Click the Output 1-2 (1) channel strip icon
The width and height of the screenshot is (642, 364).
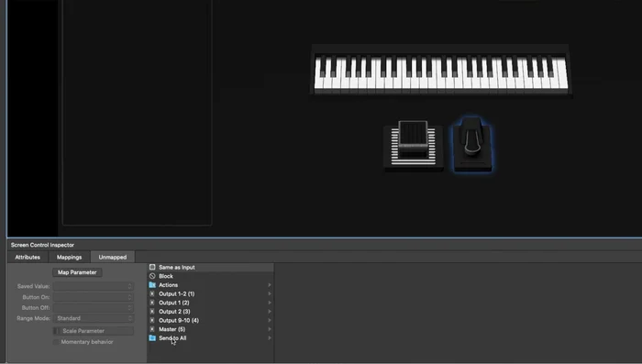(x=152, y=293)
